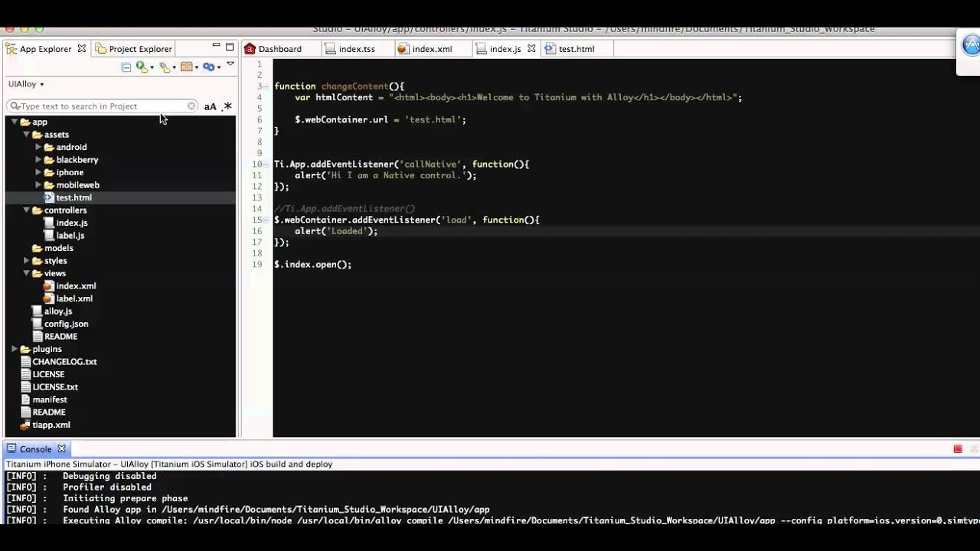Screen dimensions: 980x551
Task: Close the App Explorer tab
Action: click(x=82, y=48)
